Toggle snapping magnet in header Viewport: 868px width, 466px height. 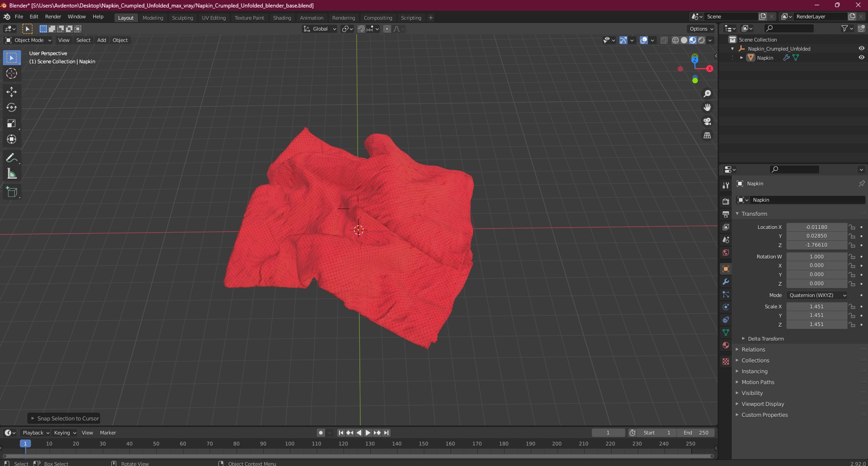click(361, 29)
